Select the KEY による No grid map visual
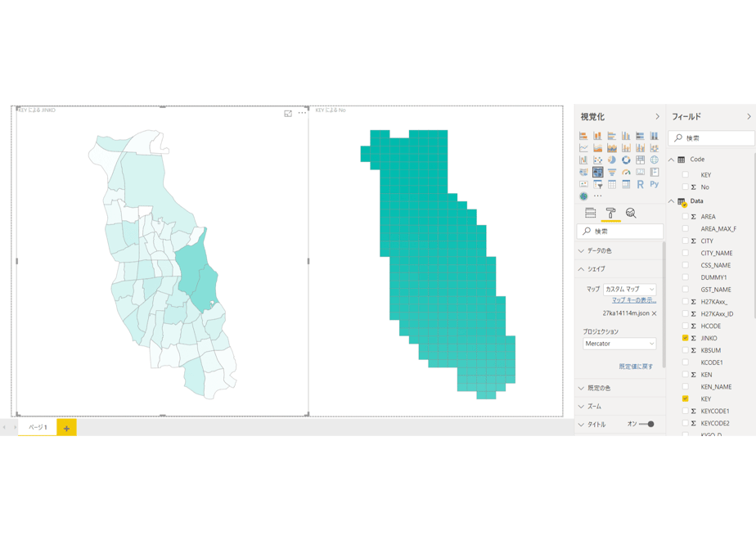 coord(438,264)
